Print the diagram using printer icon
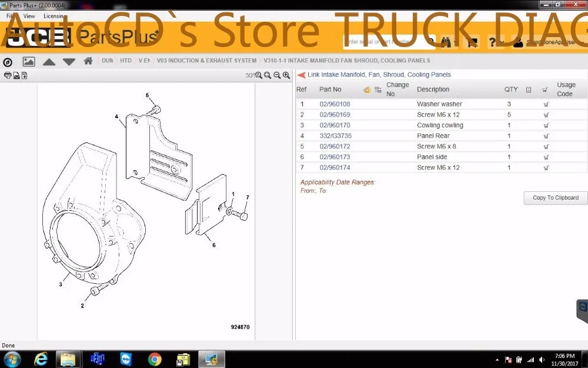The width and height of the screenshot is (588, 368). pyautogui.click(x=8, y=75)
